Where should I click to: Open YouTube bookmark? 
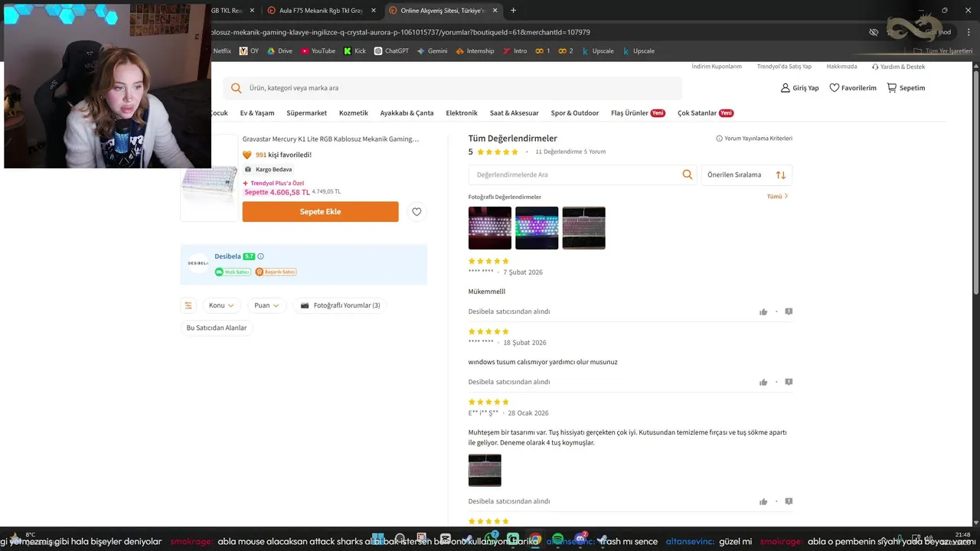point(318,51)
